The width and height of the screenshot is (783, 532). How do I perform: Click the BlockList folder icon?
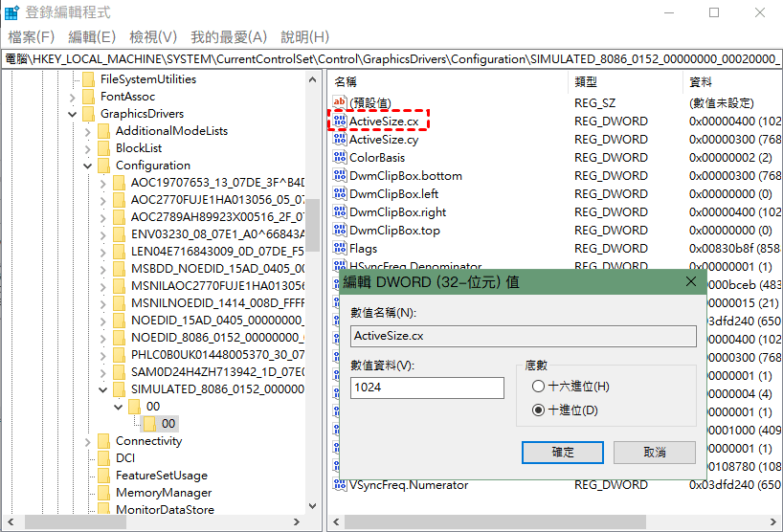pyautogui.click(x=104, y=148)
